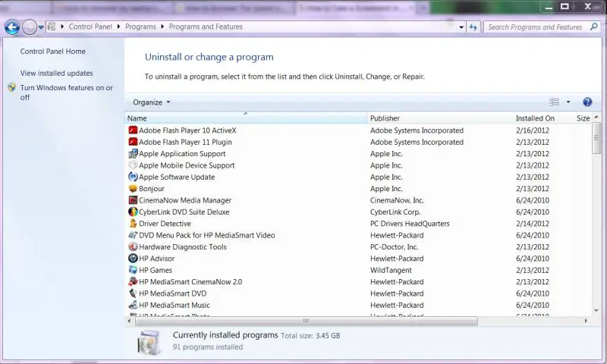Select the Adobe Flash Player 10 ActiveX name
The height and width of the screenshot is (364, 607).
click(187, 130)
